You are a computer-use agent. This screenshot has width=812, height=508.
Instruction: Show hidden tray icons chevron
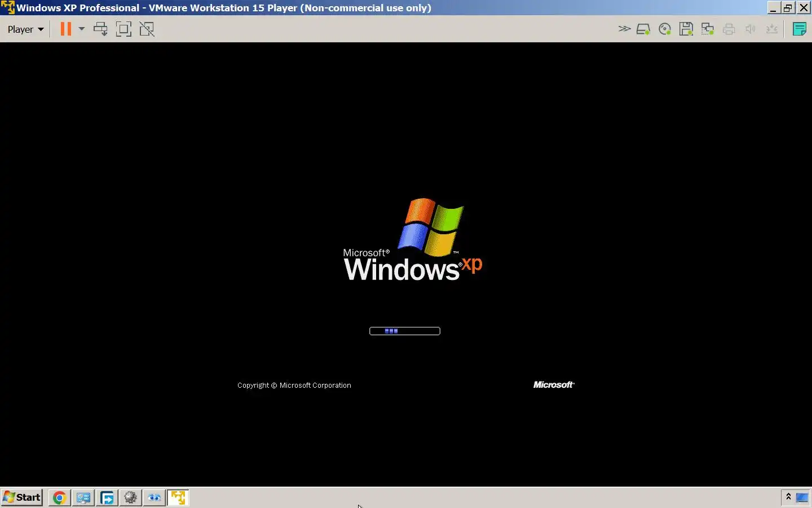point(788,497)
